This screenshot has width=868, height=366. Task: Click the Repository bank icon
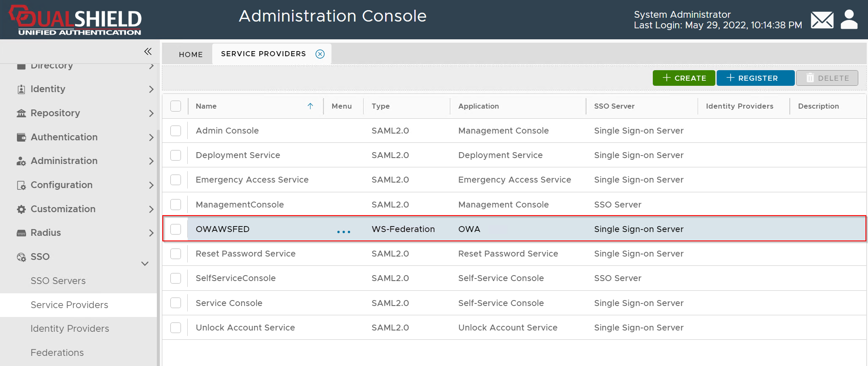[21, 113]
